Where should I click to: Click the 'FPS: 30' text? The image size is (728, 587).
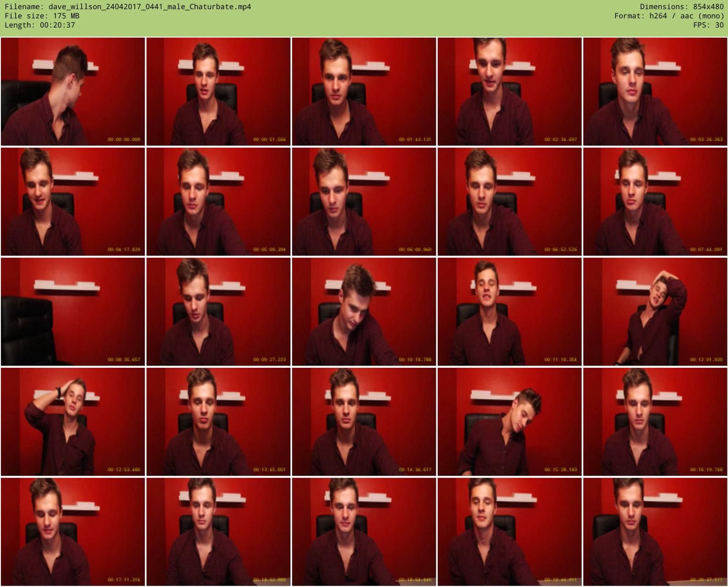[x=708, y=25]
